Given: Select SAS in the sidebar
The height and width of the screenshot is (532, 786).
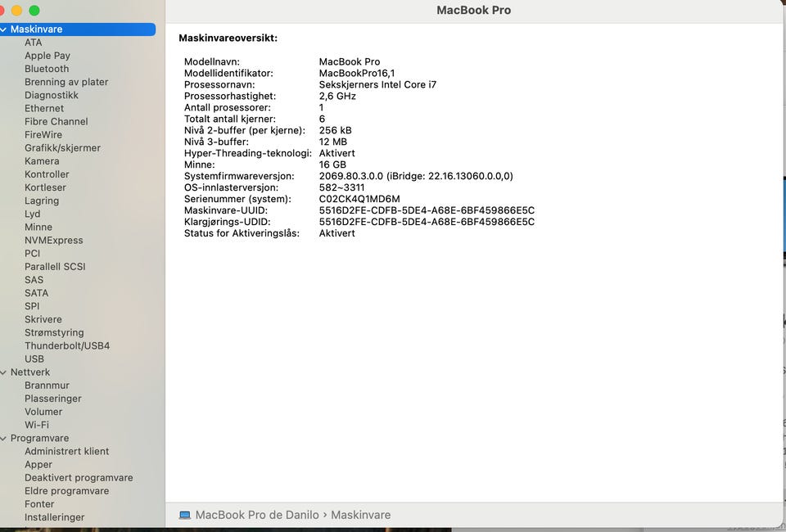Looking at the screenshot, I should 34,280.
